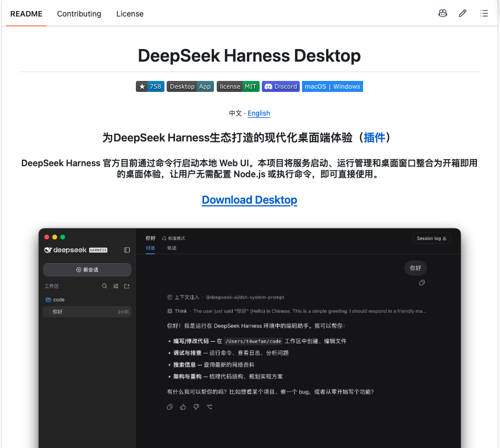Toggle the sidebar panel icon beside deepseek logo
500x448 pixels.
(127, 250)
